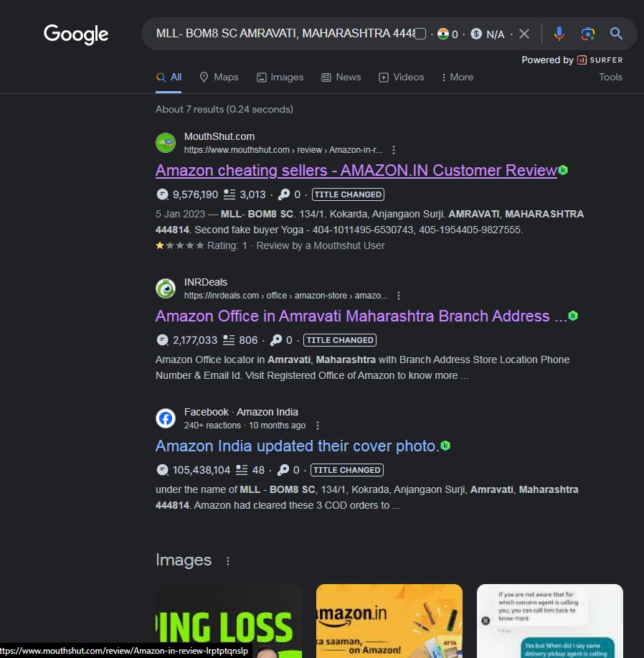
Task: Click Facebook · Amazon India source name
Action: pyautogui.click(x=241, y=412)
